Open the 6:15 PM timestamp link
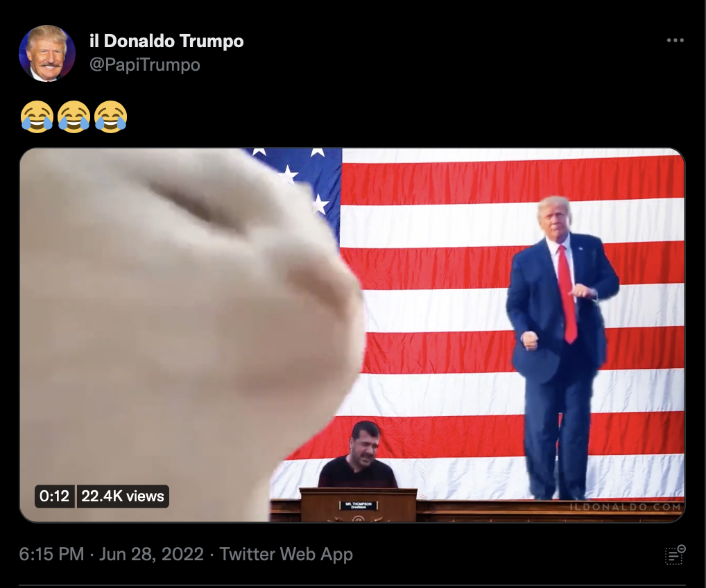 click(51, 554)
